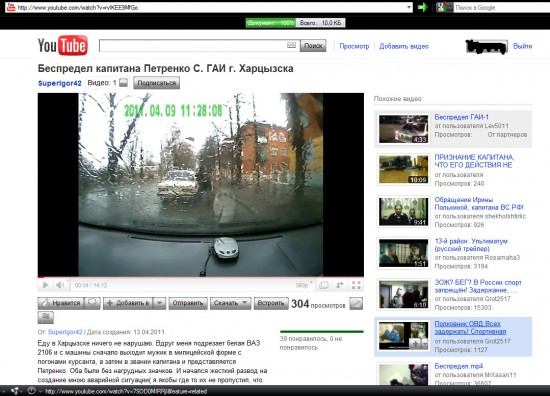
Task: Click the YouTube logo
Action: pos(63,46)
